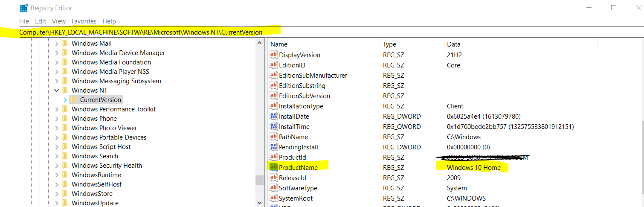Collapse the Windows NT tree node
Image resolution: width=644 pixels, height=207 pixels.
click(57, 90)
